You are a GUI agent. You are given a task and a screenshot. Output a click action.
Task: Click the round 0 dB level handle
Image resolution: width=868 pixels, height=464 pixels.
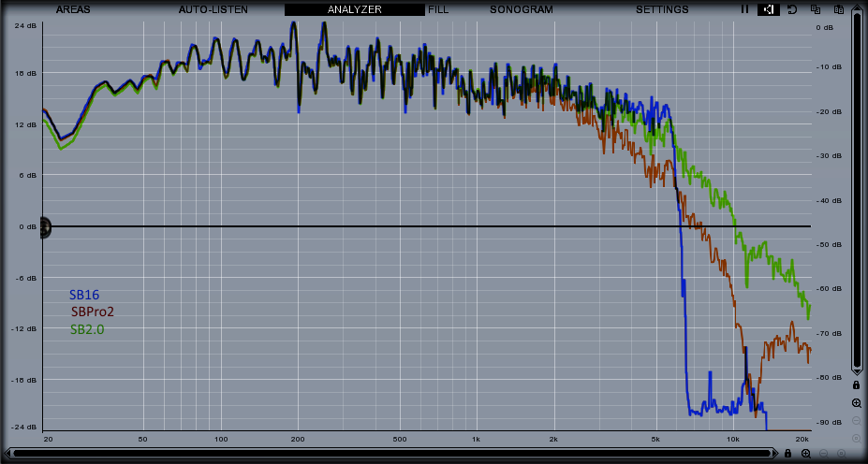(x=45, y=226)
